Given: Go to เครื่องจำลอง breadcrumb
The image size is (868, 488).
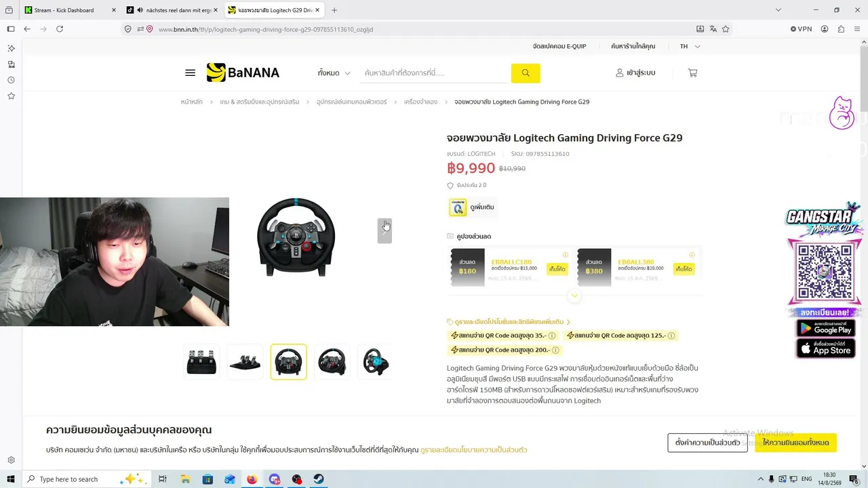Looking at the screenshot, I should click(x=420, y=102).
